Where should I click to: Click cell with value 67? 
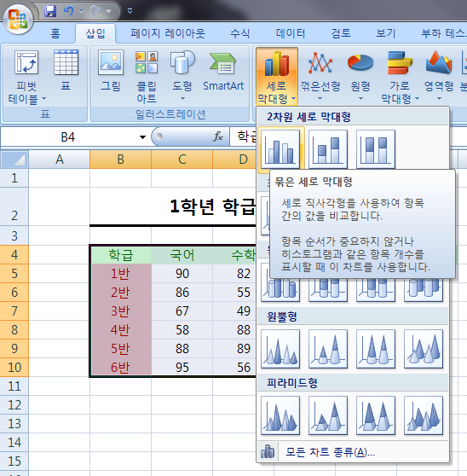pos(182,311)
